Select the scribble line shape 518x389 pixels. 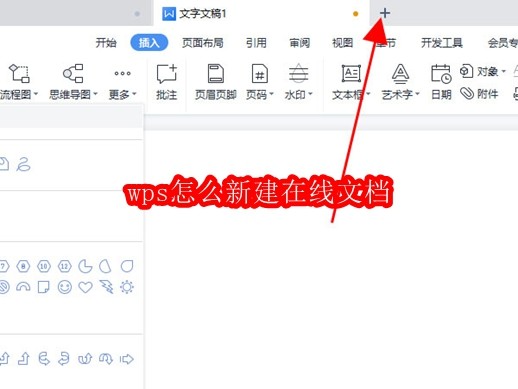pos(23,164)
